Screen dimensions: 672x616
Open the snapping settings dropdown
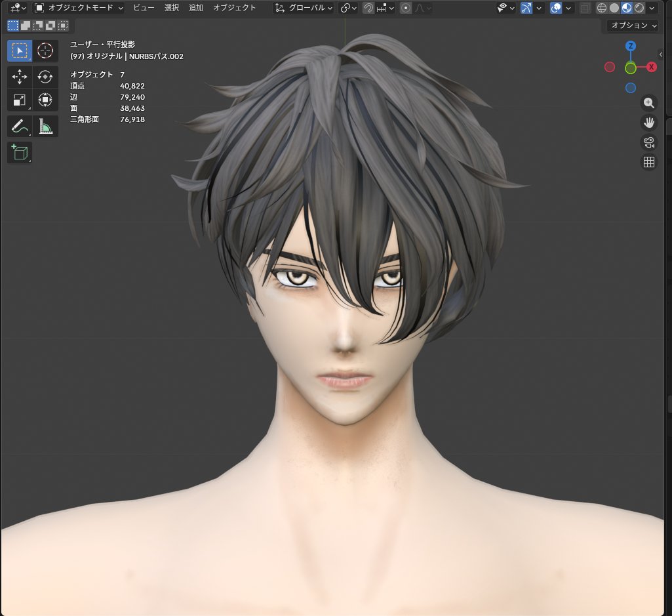[385, 8]
